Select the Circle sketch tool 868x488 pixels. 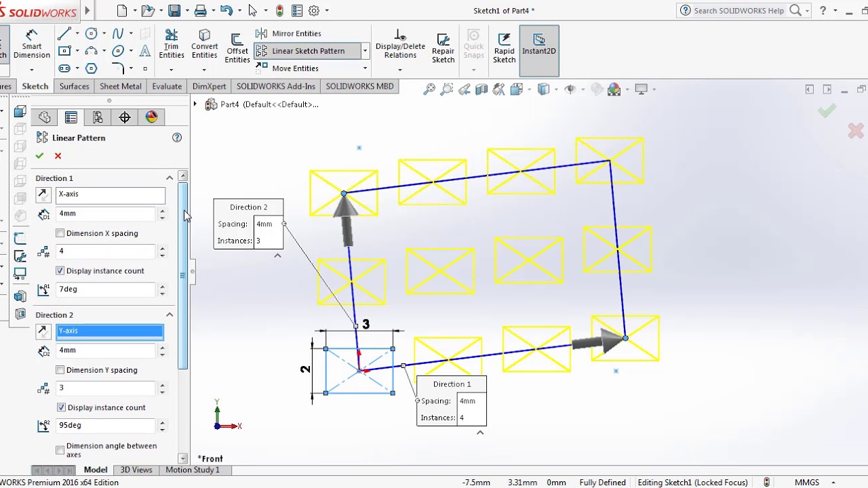(92, 33)
